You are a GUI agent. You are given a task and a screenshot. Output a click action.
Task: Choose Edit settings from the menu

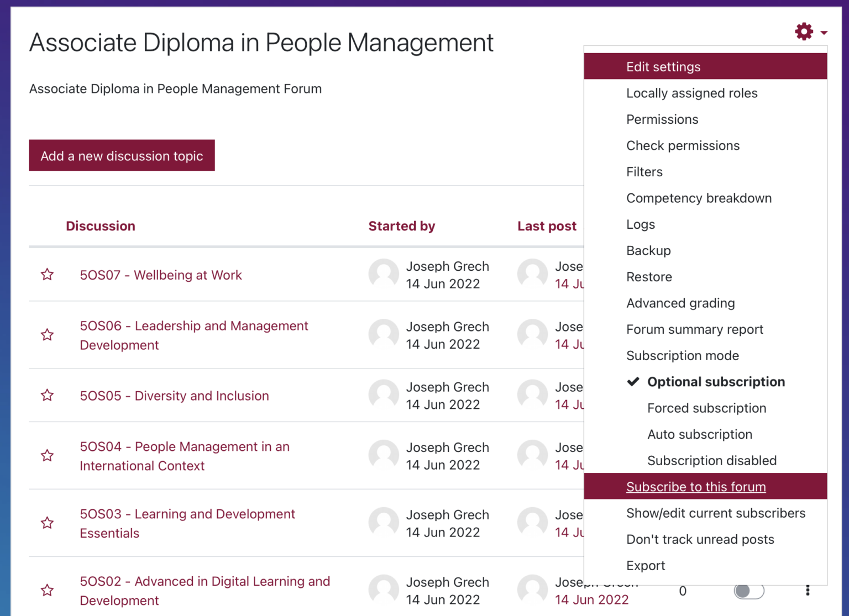[x=663, y=67]
